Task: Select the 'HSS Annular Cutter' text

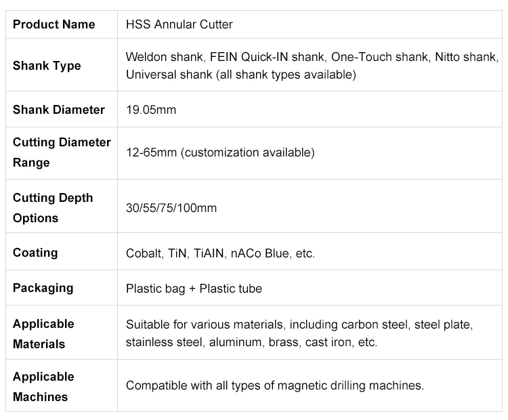Action: (179, 24)
